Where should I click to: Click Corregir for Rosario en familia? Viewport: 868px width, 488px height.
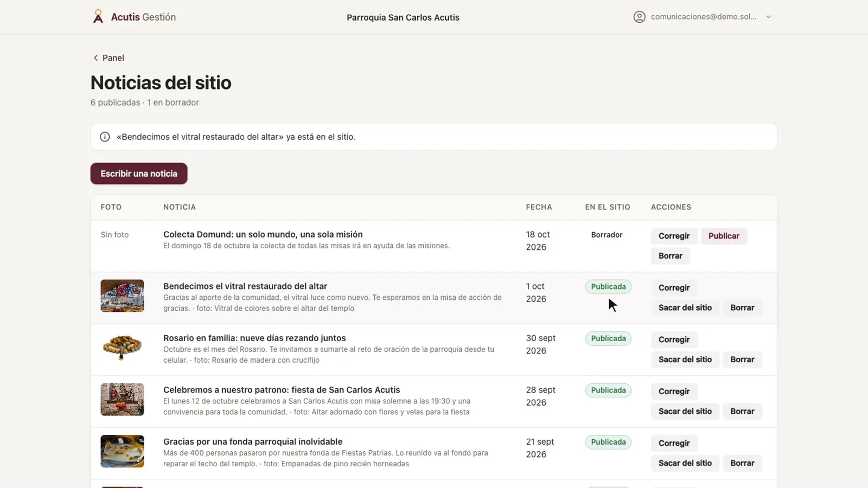coord(674,339)
